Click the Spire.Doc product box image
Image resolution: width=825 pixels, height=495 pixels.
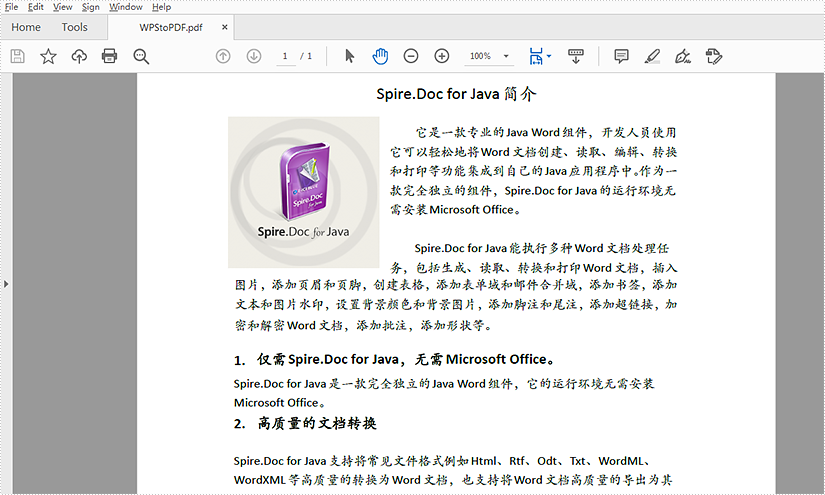(304, 193)
